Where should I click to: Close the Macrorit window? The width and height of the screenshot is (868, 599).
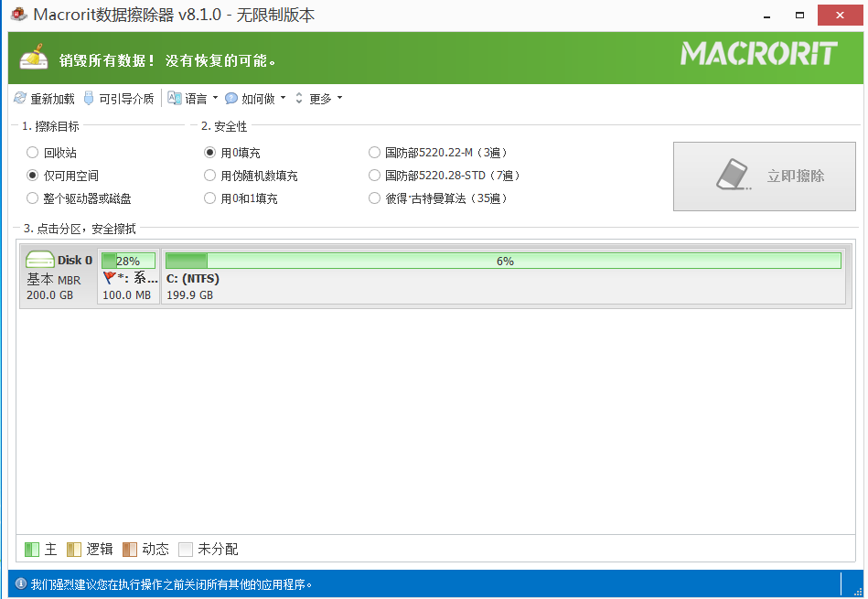[840, 16]
